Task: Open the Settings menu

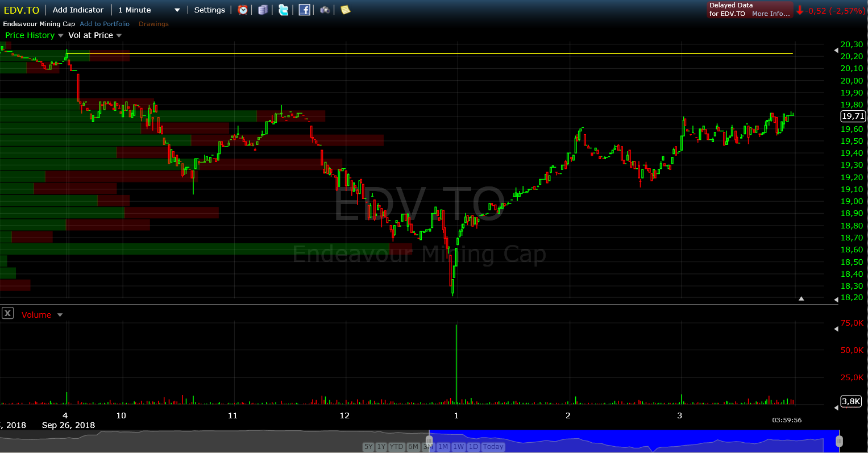Action: [210, 10]
